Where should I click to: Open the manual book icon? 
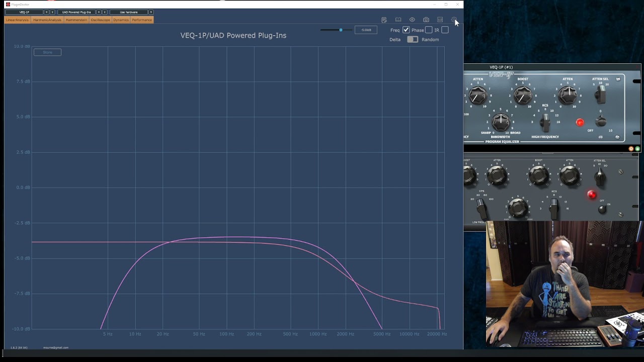tap(398, 20)
